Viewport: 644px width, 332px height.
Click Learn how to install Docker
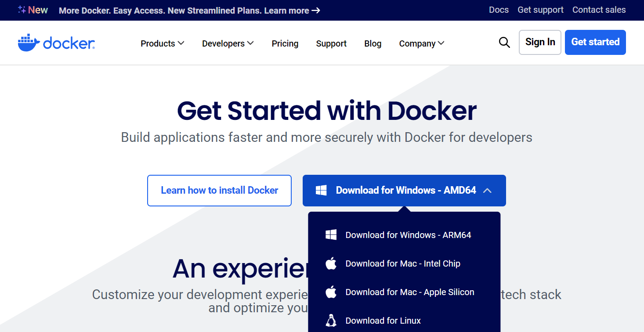pyautogui.click(x=219, y=191)
